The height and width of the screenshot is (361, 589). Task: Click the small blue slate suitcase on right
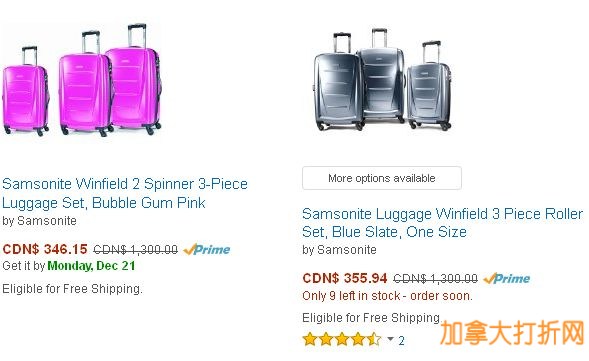pos(430,86)
